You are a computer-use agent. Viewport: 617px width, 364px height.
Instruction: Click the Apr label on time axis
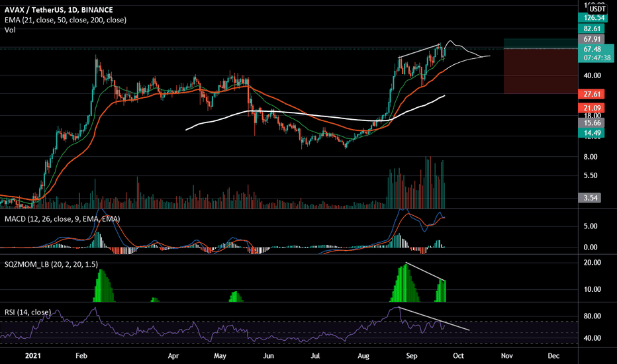tap(173, 356)
